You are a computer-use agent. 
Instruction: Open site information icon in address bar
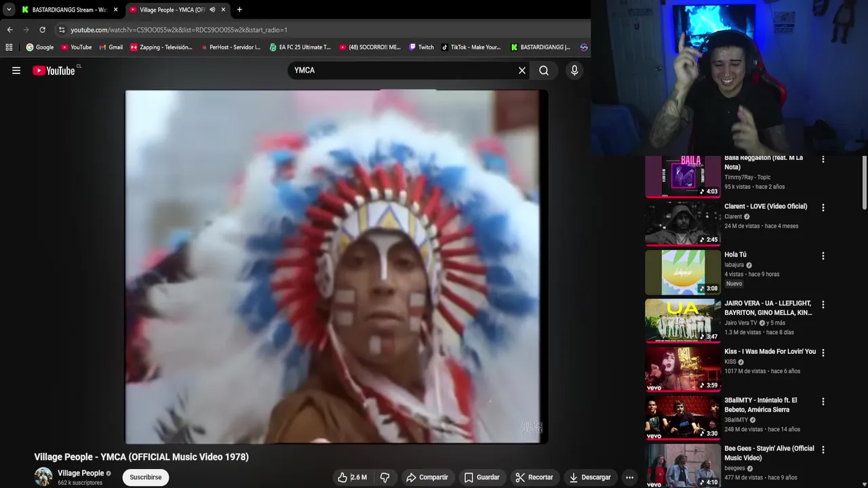[62, 30]
